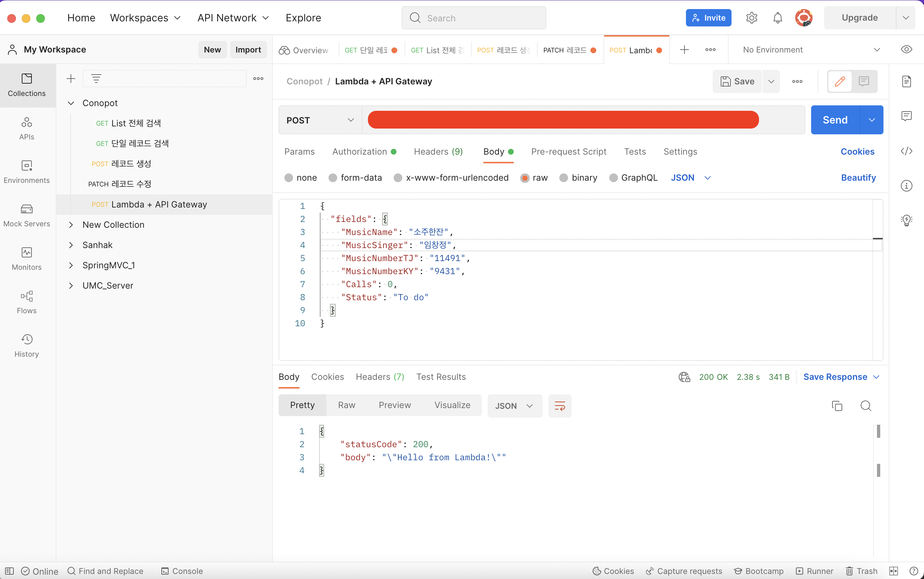This screenshot has width=924, height=579.
Task: Toggle word wrap in response viewer
Action: 559,406
